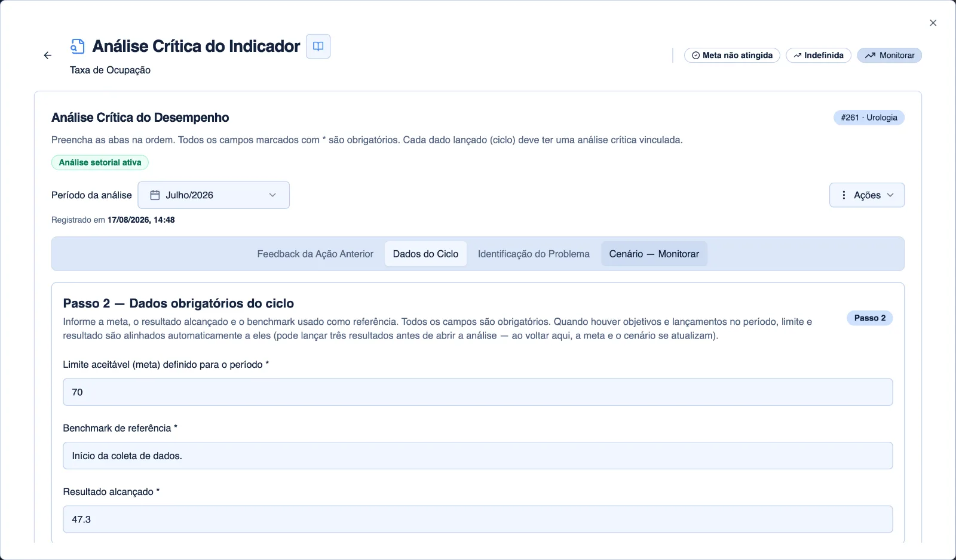
Task: Click the calendar icon in the period selector
Action: pyautogui.click(x=155, y=195)
